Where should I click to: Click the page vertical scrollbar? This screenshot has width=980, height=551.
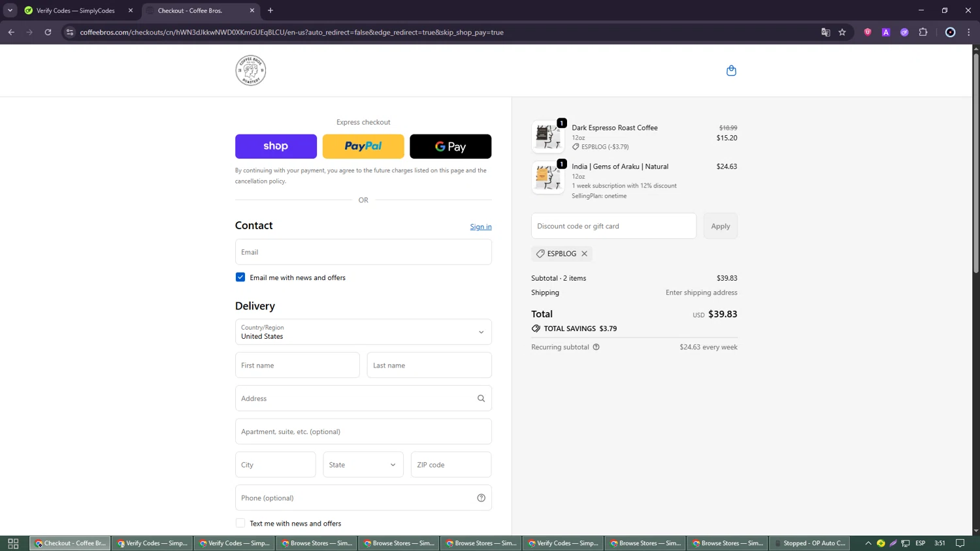pyautogui.click(x=976, y=163)
